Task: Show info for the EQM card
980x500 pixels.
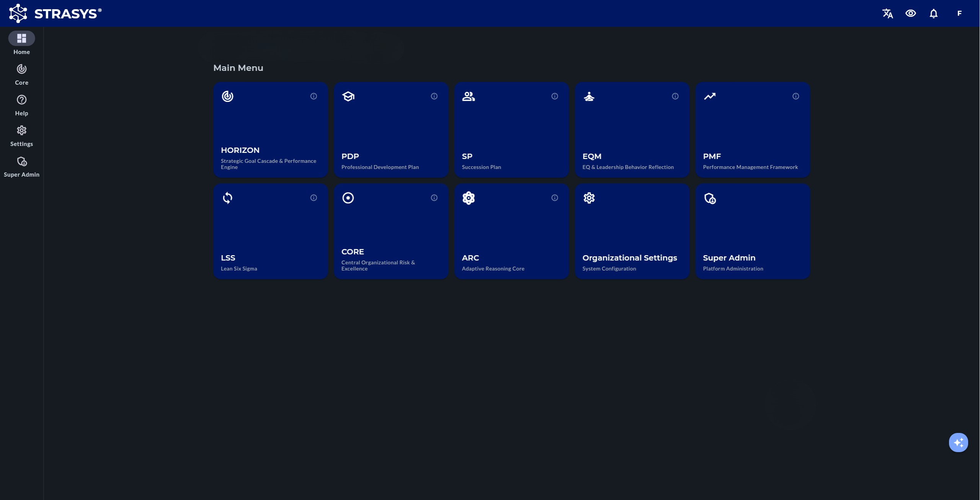Action: pyautogui.click(x=675, y=96)
